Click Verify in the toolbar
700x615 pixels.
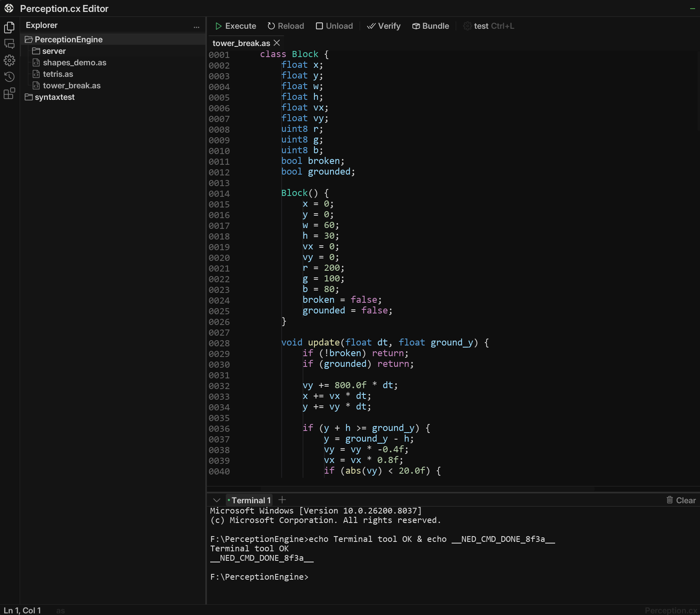point(384,26)
